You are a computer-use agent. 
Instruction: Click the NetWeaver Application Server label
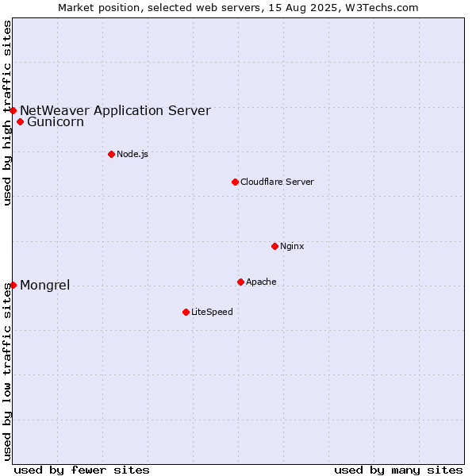(x=115, y=110)
